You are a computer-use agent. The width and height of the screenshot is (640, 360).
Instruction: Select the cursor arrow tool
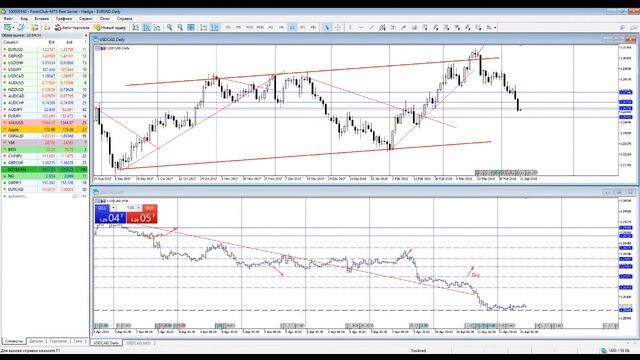pyautogui.click(x=326, y=27)
